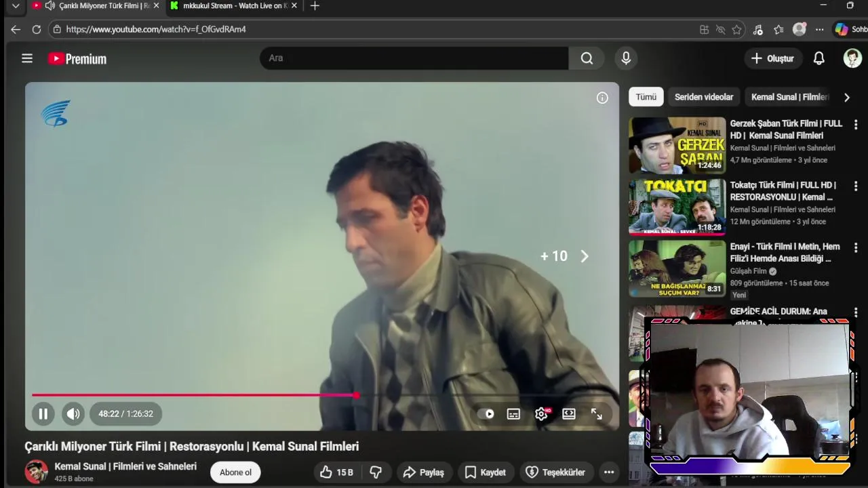868x488 pixels.
Task: Open Kemal Sunal channel avatar
Action: click(37, 472)
